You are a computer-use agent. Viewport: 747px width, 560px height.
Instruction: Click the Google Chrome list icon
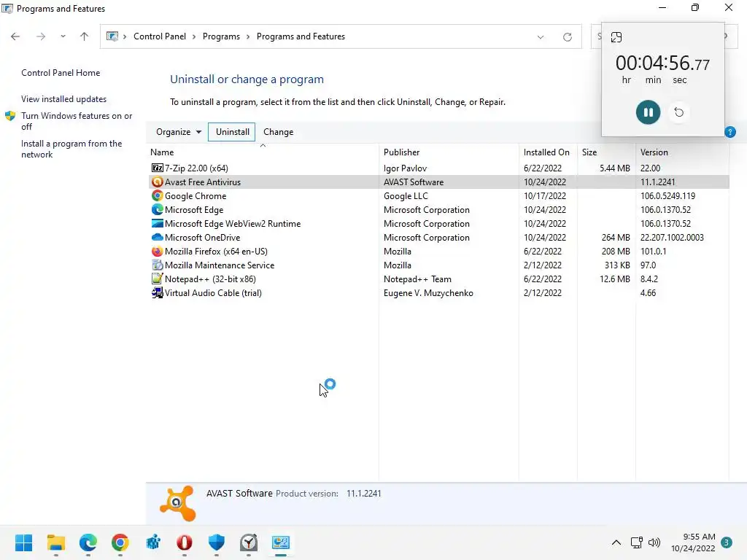click(158, 195)
